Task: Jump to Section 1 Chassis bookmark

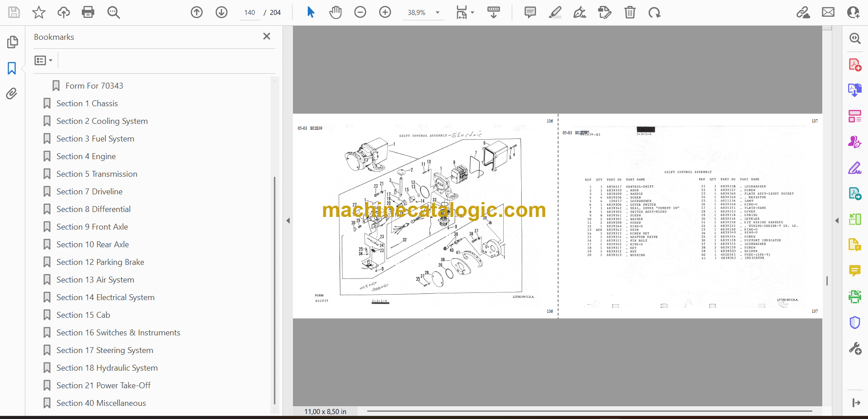Action: click(87, 104)
